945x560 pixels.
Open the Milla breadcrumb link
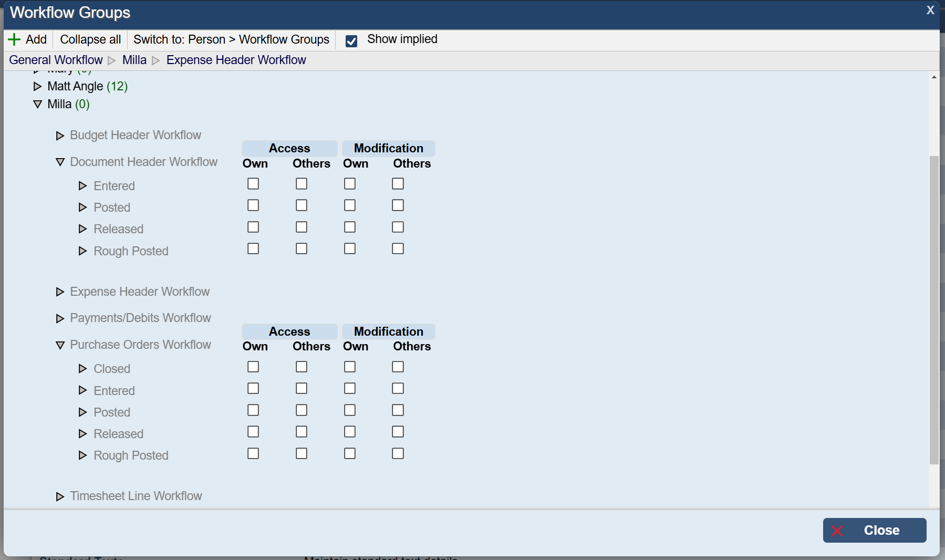pyautogui.click(x=134, y=60)
